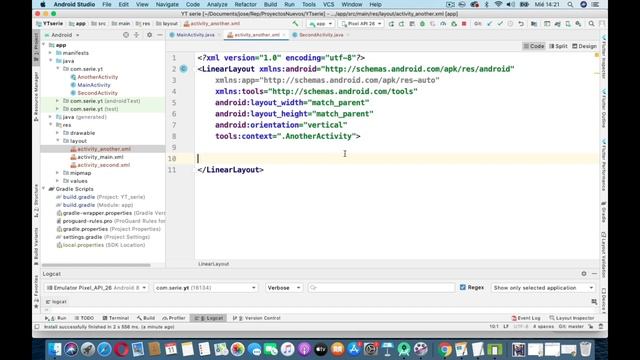This screenshot has width=640, height=360.
Task: Click the collapse all icon in Project panel
Action: tap(137, 35)
